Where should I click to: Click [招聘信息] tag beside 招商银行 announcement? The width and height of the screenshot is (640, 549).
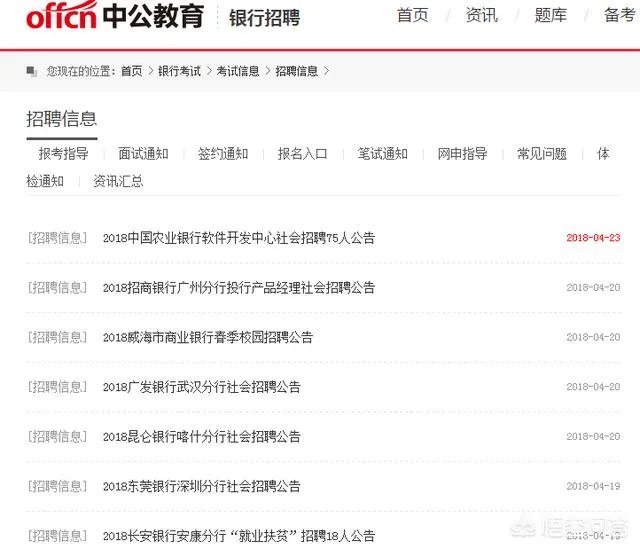pos(57,288)
